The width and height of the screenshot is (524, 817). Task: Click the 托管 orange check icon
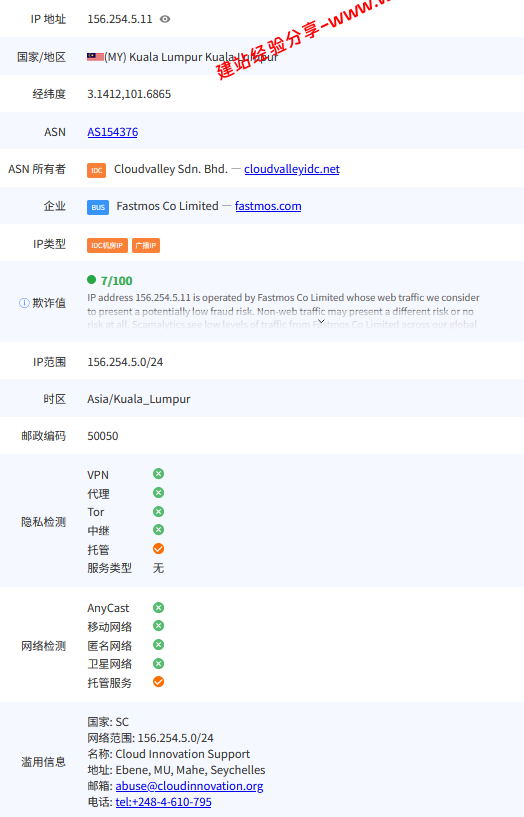tap(158, 549)
